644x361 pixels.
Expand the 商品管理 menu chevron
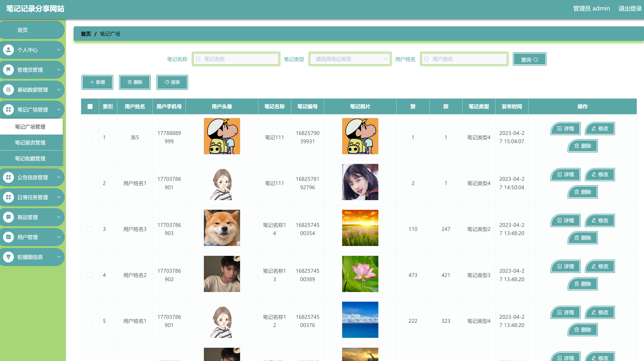point(59,217)
